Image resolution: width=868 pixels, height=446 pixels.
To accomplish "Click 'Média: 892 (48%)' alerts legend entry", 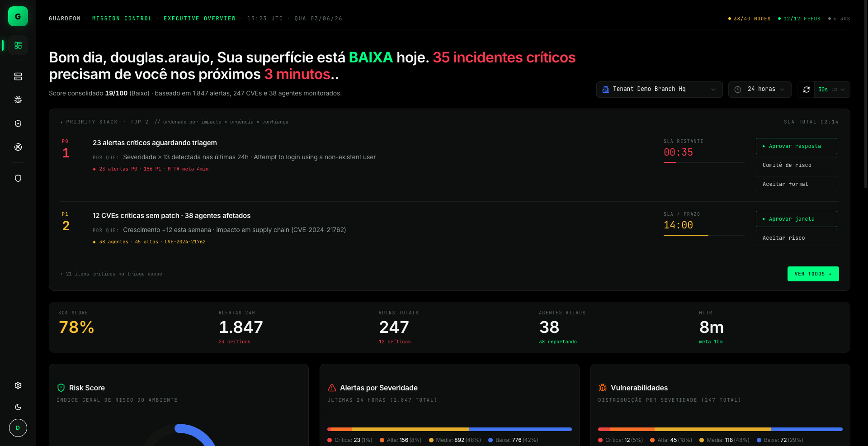I will click(x=455, y=440).
